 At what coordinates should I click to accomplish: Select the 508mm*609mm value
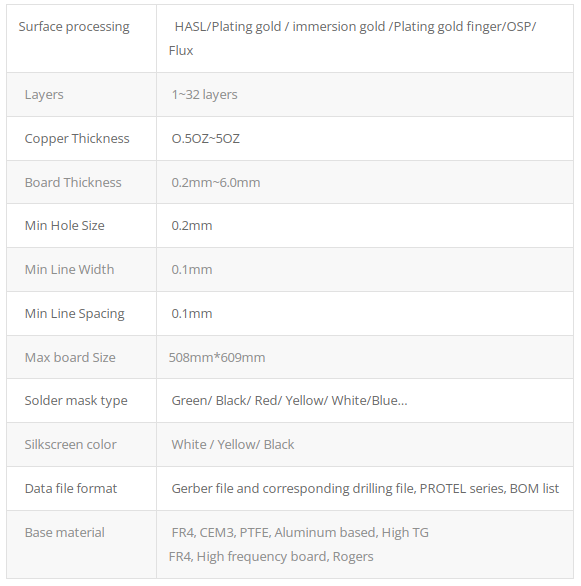click(x=217, y=357)
